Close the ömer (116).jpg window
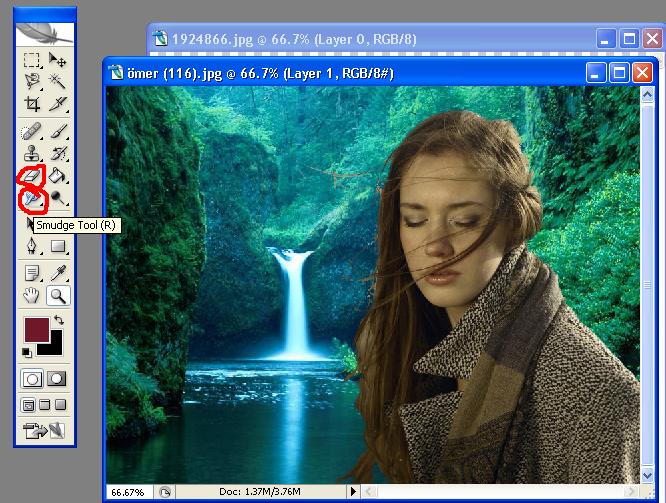 pyautogui.click(x=642, y=73)
